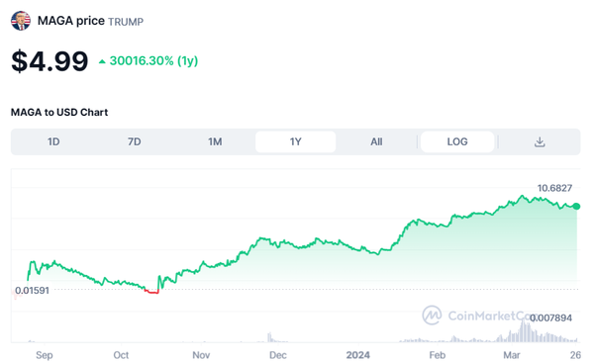This screenshot has height=364, width=594.
Task: Click the MAGA to USD Chart title
Action: pyautogui.click(x=59, y=113)
